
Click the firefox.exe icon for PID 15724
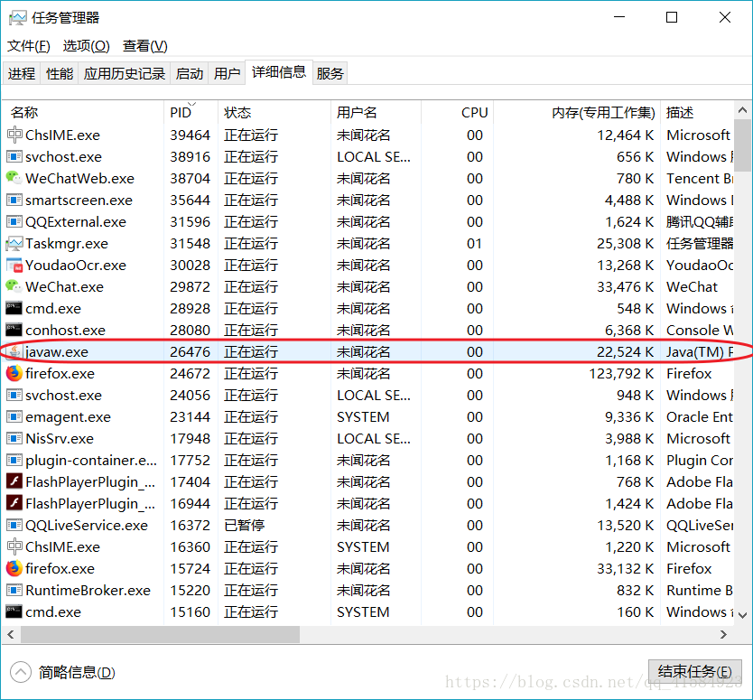14,568
